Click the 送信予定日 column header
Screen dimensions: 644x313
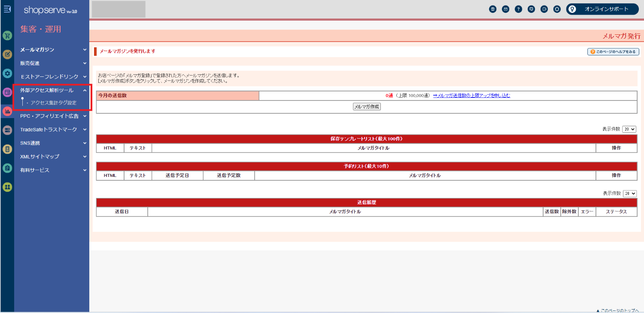177,176
